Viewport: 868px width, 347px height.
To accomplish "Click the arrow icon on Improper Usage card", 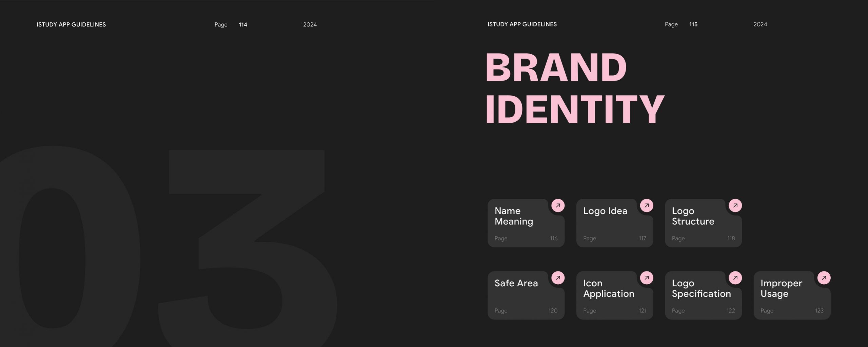I will [x=824, y=278].
